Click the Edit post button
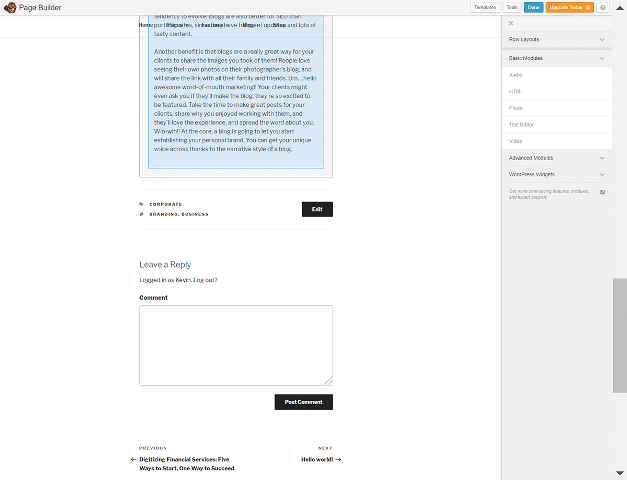 coord(317,209)
